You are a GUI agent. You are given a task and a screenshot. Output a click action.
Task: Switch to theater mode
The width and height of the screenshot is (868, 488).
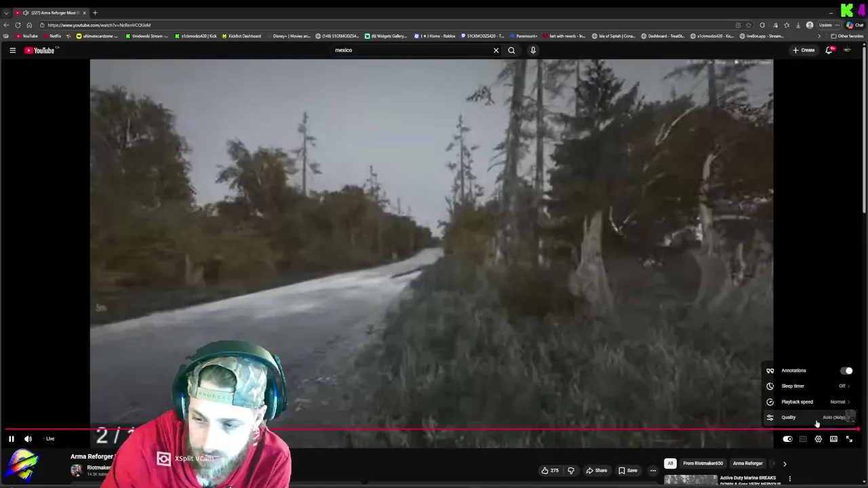(x=833, y=439)
